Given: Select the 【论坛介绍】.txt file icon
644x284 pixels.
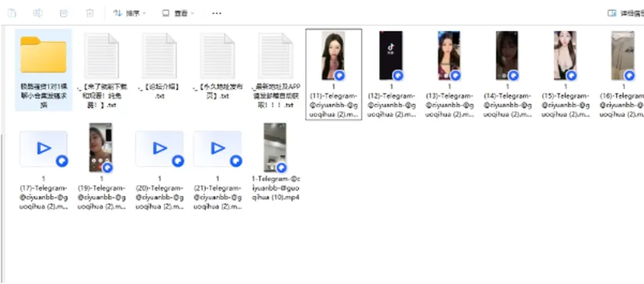Looking at the screenshot, I should point(160,56).
